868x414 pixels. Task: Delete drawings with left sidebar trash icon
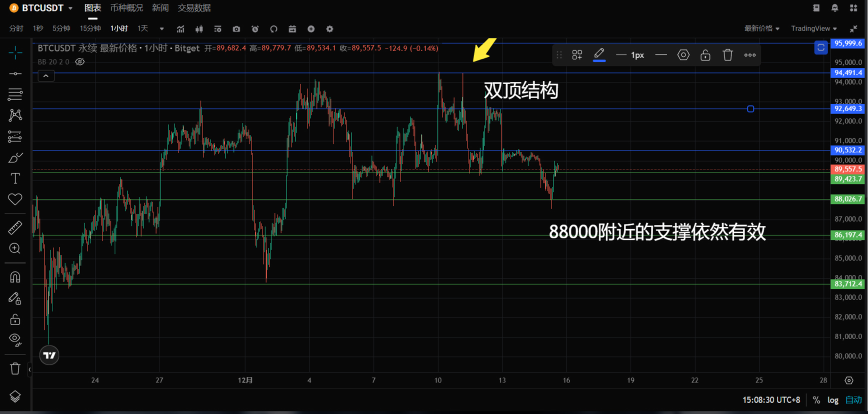click(x=15, y=369)
